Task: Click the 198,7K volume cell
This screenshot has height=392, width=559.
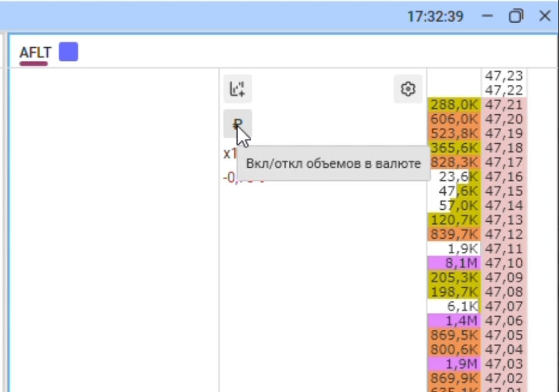Action: pyautogui.click(x=454, y=291)
